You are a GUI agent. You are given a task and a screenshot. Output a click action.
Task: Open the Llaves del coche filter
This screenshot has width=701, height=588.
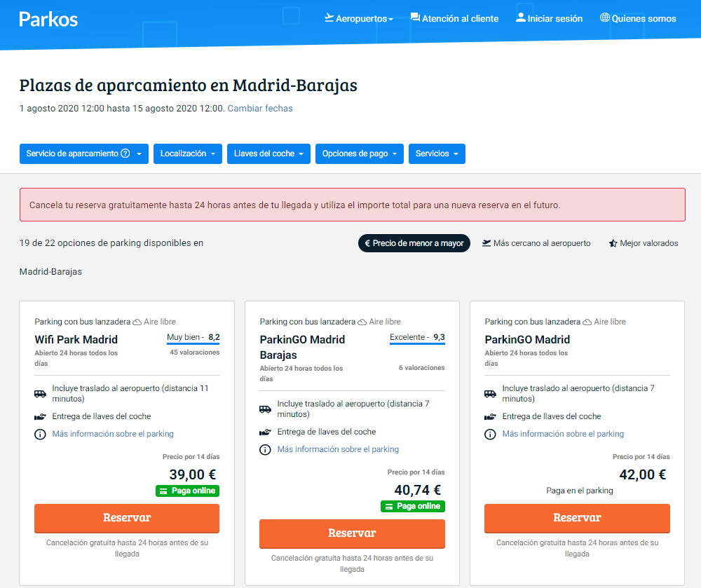(268, 153)
